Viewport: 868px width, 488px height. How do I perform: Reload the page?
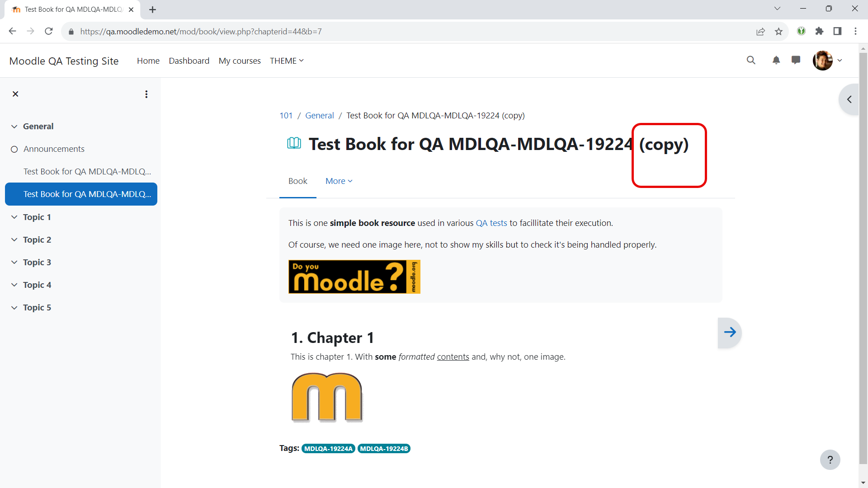49,31
